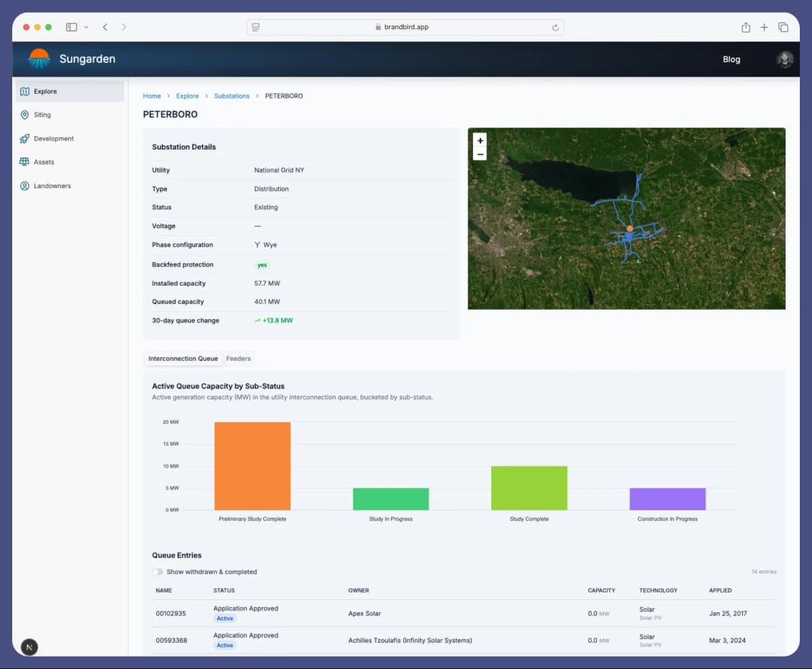The height and width of the screenshot is (669, 812).
Task: Open a new browser tab with plus icon
Action: pyautogui.click(x=764, y=27)
